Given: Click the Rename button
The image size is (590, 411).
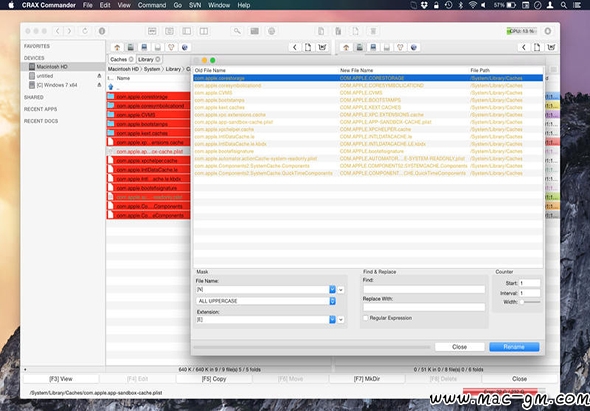Looking at the screenshot, I should point(514,347).
